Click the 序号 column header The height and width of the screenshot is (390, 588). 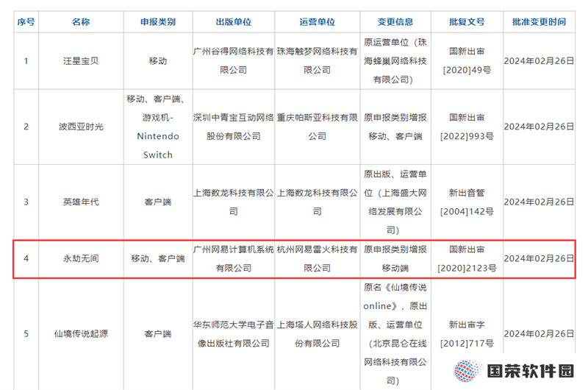coord(26,22)
